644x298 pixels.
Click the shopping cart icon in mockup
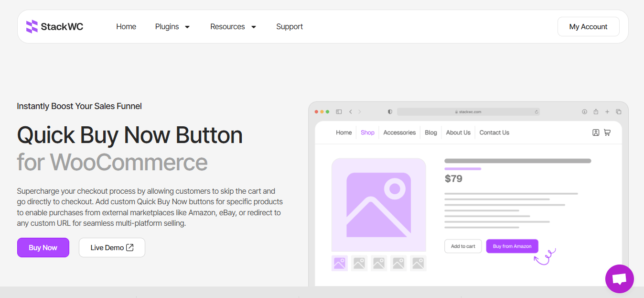(607, 132)
